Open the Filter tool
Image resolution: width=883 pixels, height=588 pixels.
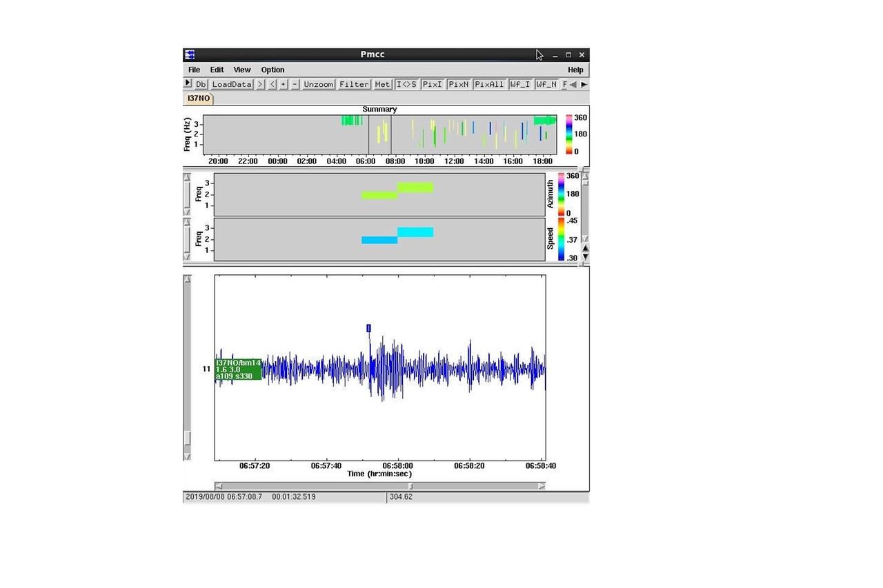[354, 84]
